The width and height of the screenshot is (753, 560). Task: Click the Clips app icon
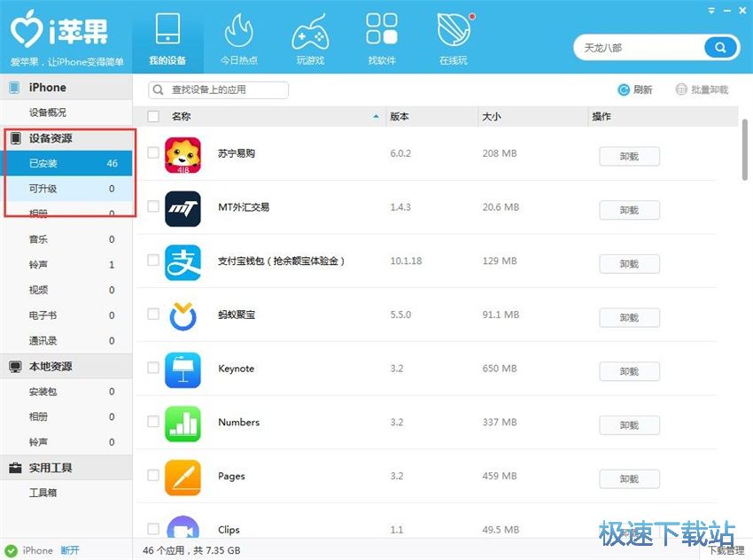(x=183, y=526)
